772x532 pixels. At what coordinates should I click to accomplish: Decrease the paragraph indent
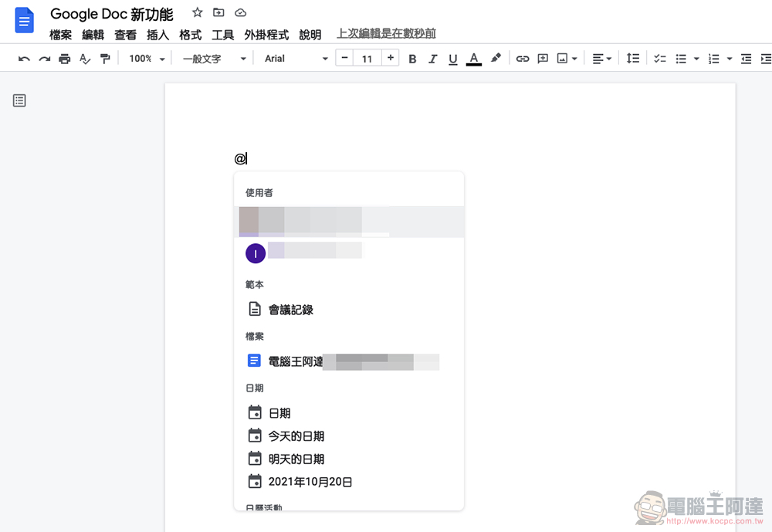(x=747, y=59)
